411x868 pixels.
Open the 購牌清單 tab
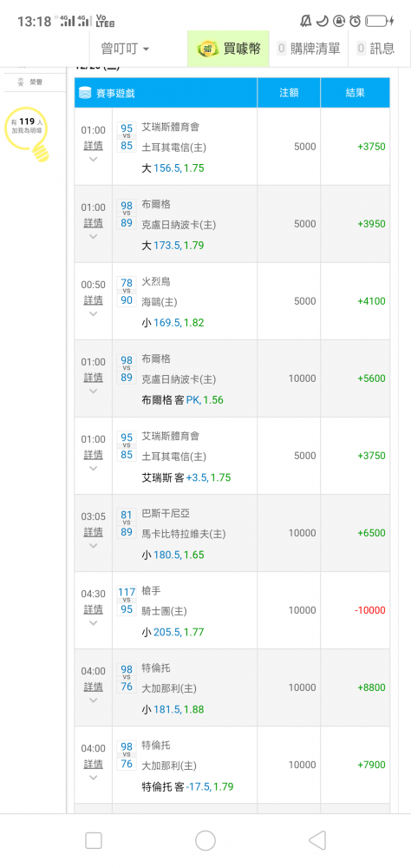[x=309, y=49]
